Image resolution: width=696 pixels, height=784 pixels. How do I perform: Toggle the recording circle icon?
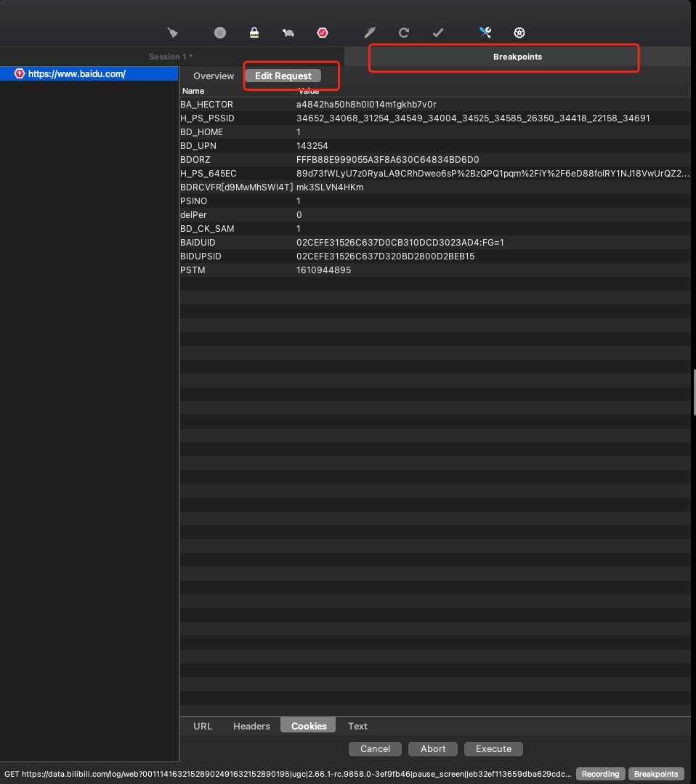220,33
